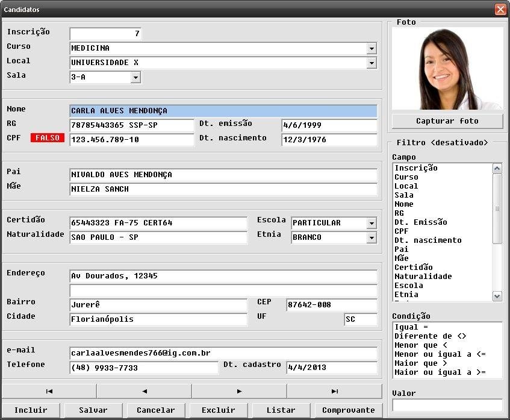
Task: Open the Etnia dropdown
Action: (x=372, y=238)
